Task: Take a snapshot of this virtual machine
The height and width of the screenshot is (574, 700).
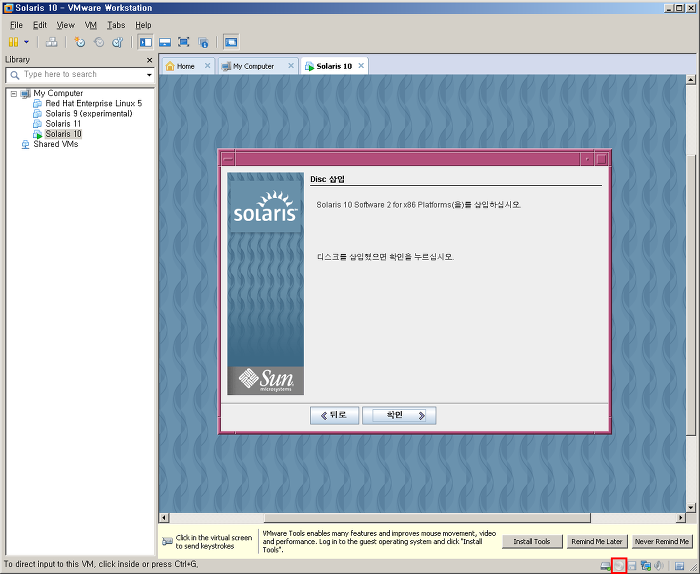Action: pyautogui.click(x=80, y=42)
